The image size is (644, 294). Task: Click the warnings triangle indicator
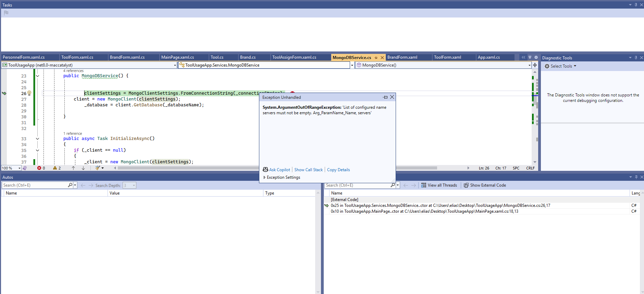tap(55, 168)
